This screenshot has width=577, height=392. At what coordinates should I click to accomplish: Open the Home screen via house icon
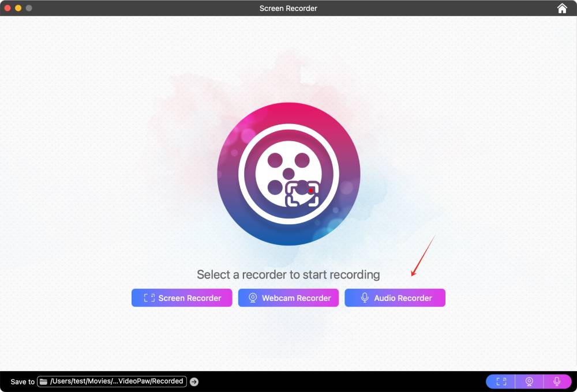(561, 8)
